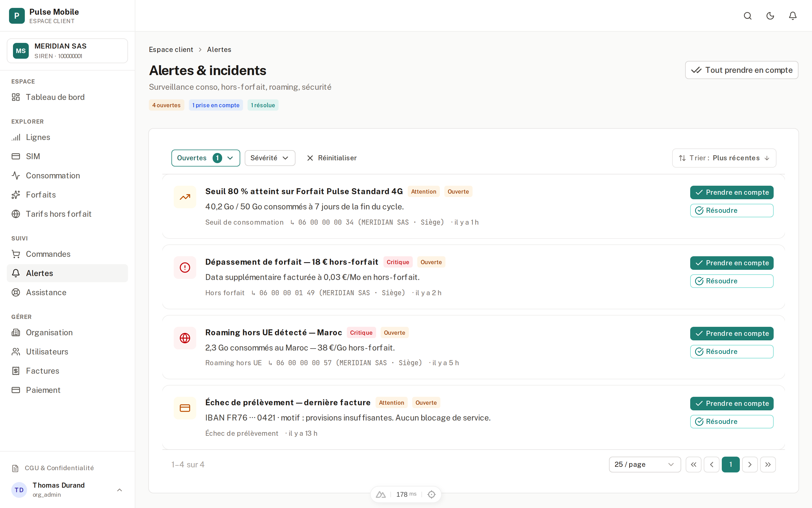Go to last page of alerts
The width and height of the screenshot is (812, 508).
click(x=768, y=464)
